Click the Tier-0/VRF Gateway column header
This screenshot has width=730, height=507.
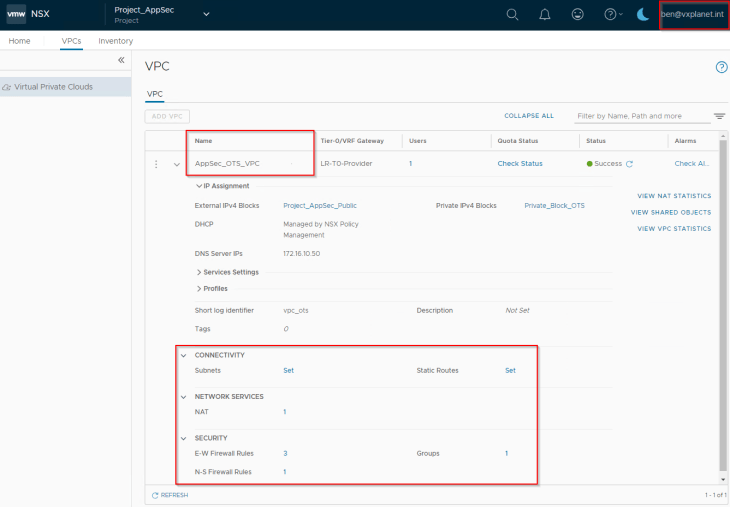pos(352,141)
